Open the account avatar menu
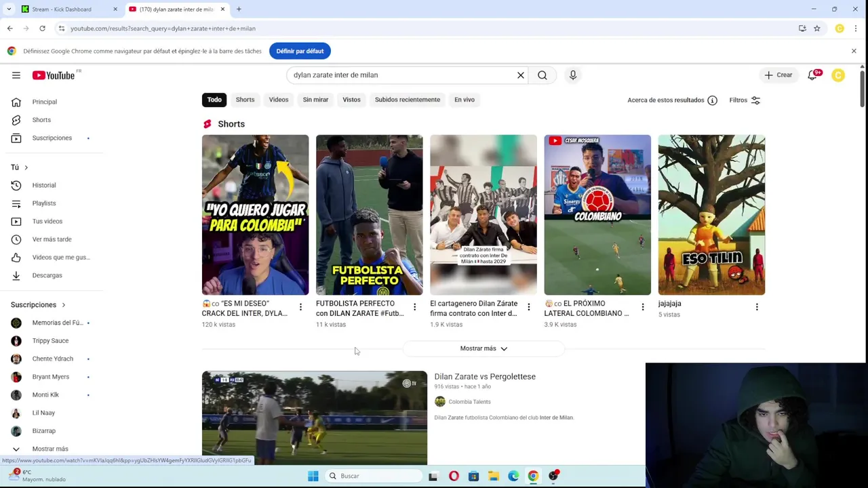 coord(838,75)
